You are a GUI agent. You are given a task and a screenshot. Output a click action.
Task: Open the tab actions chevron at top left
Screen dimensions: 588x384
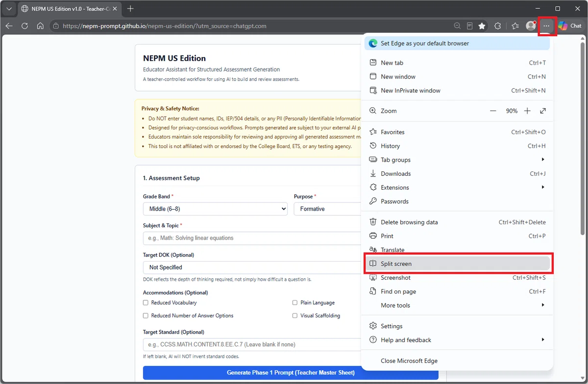coord(9,9)
